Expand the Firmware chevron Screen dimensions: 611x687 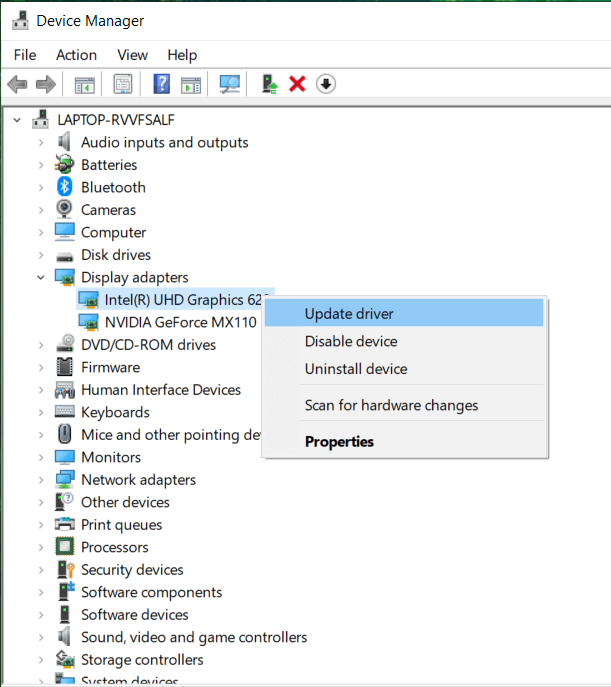click(x=41, y=367)
